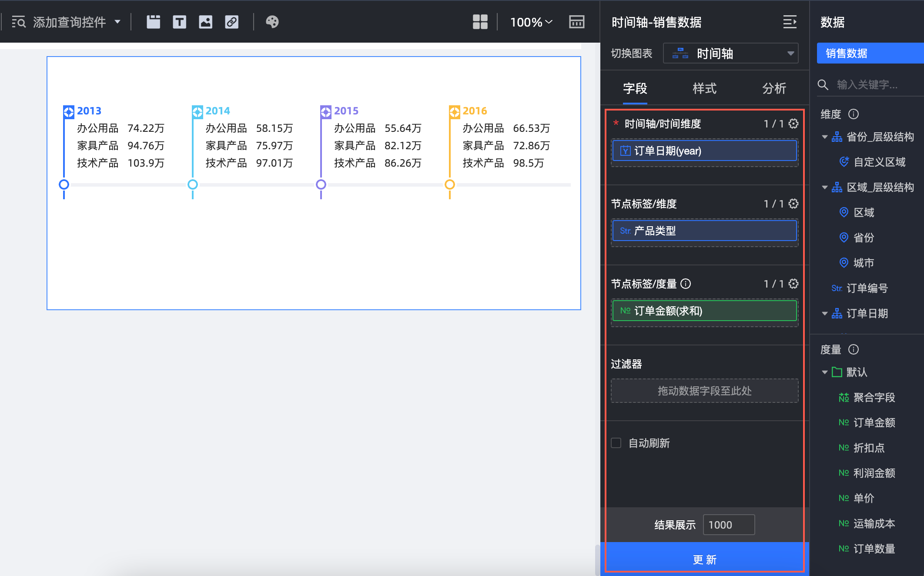The width and height of the screenshot is (924, 576).
Task: Open settings gear for 时间轴/时间维度
Action: tap(793, 124)
